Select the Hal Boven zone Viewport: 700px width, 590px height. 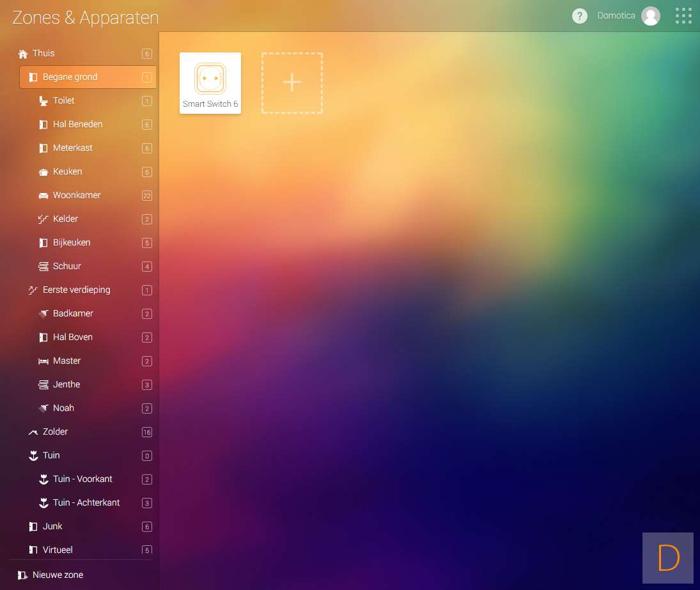73,338
